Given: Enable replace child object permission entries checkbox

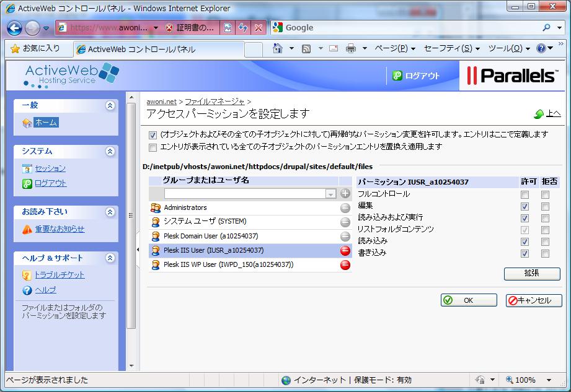Looking at the screenshot, I should click(x=153, y=147).
